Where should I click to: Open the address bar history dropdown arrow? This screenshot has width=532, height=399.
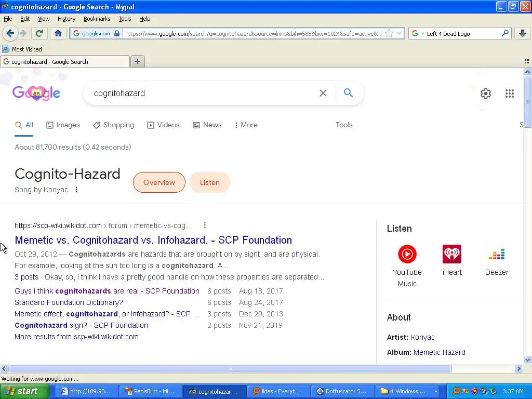pyautogui.click(x=400, y=33)
